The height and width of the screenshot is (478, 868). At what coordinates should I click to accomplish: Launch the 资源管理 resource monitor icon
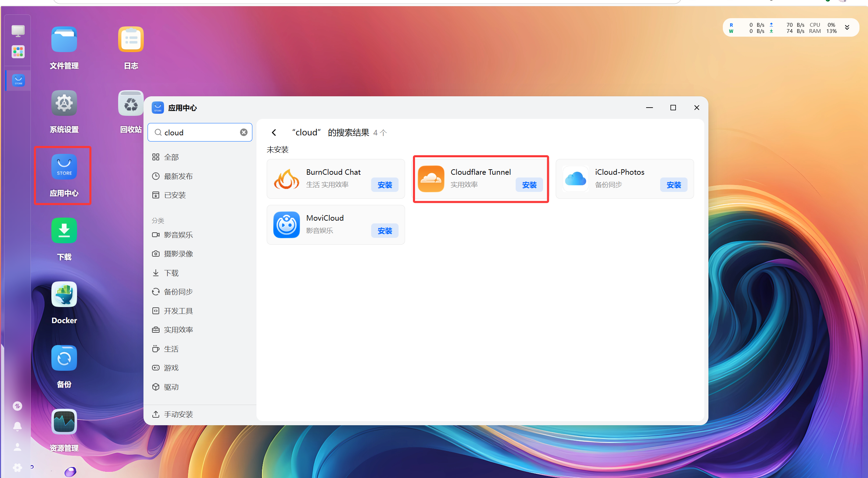coord(64,422)
